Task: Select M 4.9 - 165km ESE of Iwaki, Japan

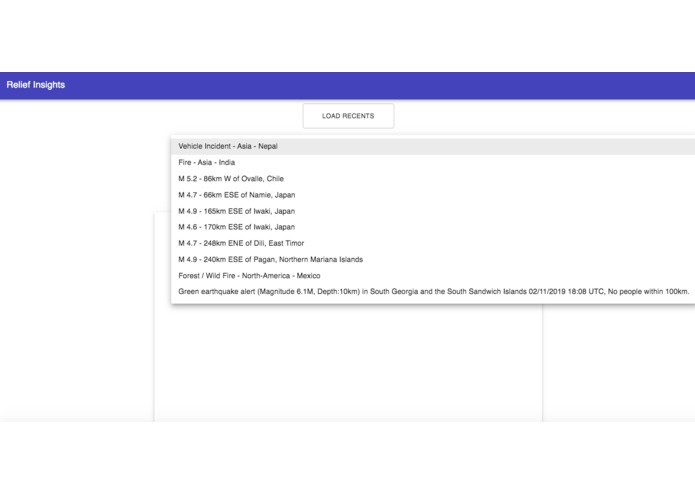Action: [x=433, y=211]
